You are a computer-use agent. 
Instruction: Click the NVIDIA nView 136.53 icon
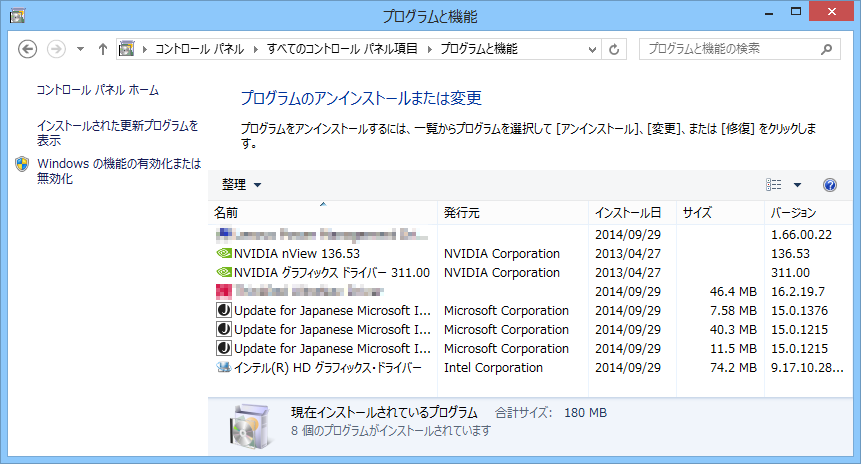[x=223, y=254]
